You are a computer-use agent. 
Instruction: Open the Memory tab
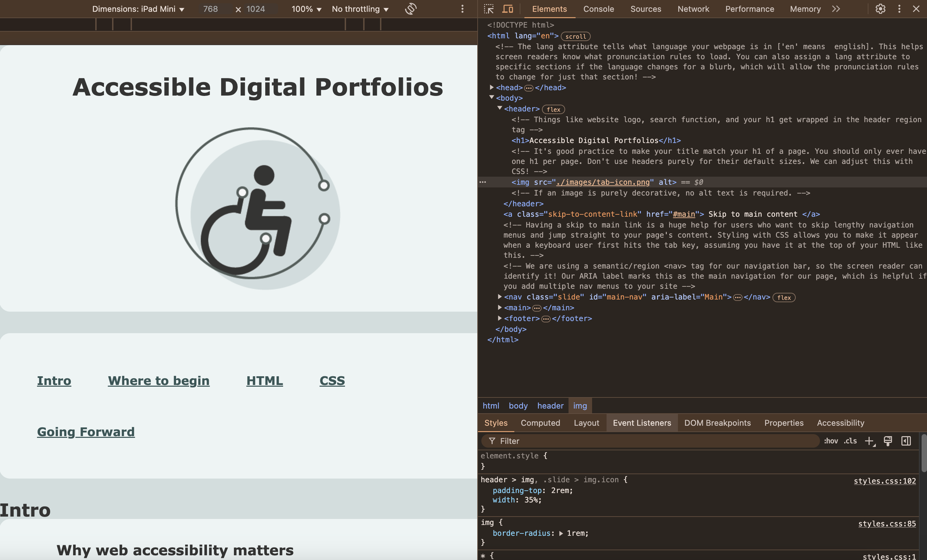point(805,9)
